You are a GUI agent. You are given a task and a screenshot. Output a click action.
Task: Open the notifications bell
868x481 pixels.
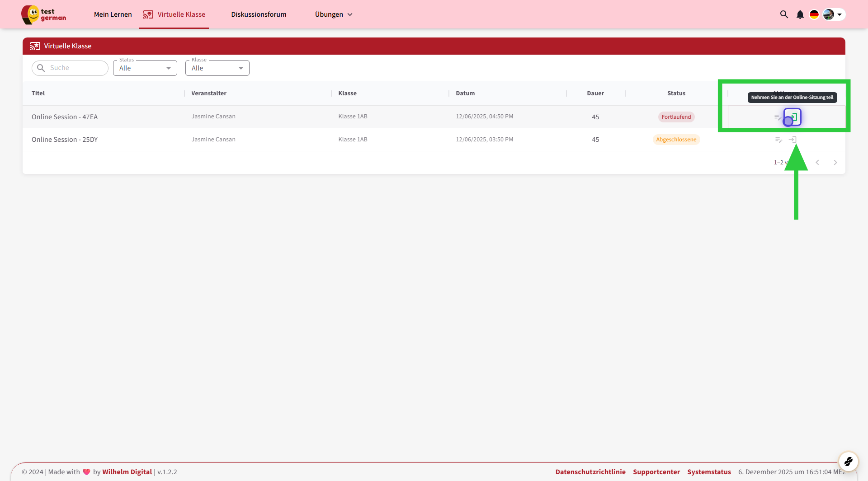tap(800, 14)
